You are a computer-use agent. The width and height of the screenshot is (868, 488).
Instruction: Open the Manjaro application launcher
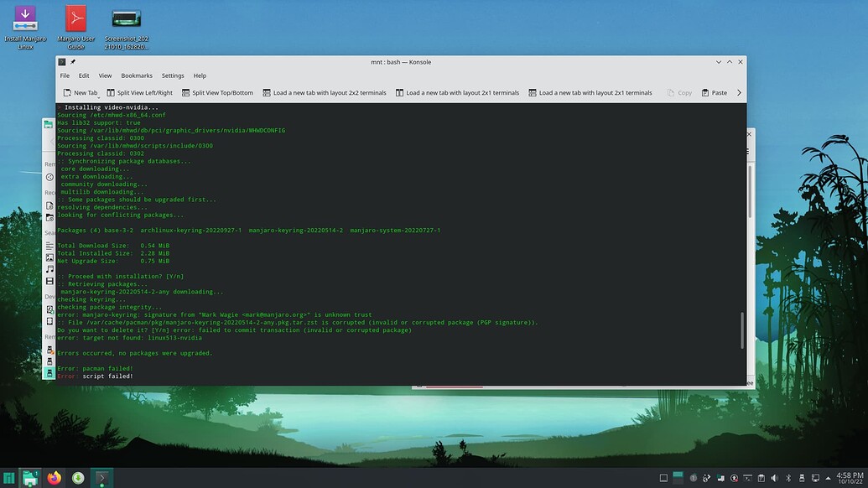click(10, 478)
